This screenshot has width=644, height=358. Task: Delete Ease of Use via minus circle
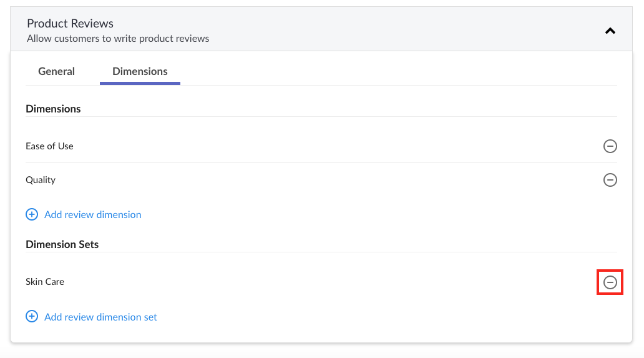[x=610, y=146]
